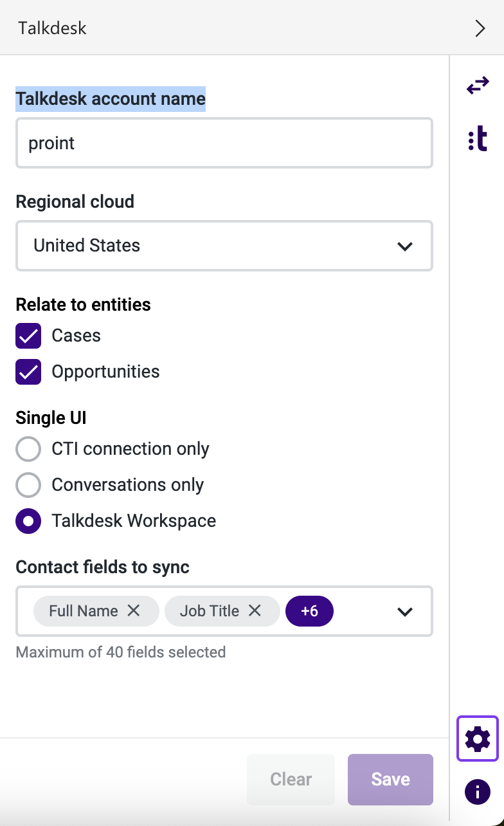The height and width of the screenshot is (826, 504).
Task: Open the sync arrows icon in the sidebar
Action: pyautogui.click(x=478, y=86)
